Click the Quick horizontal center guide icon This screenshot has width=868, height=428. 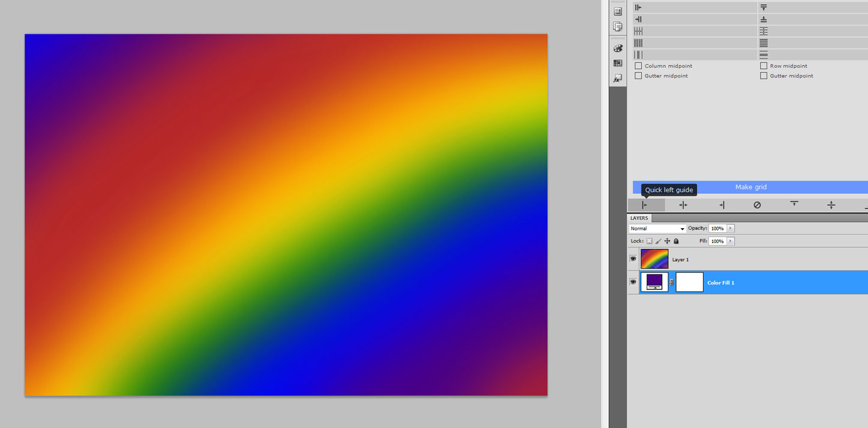point(831,205)
